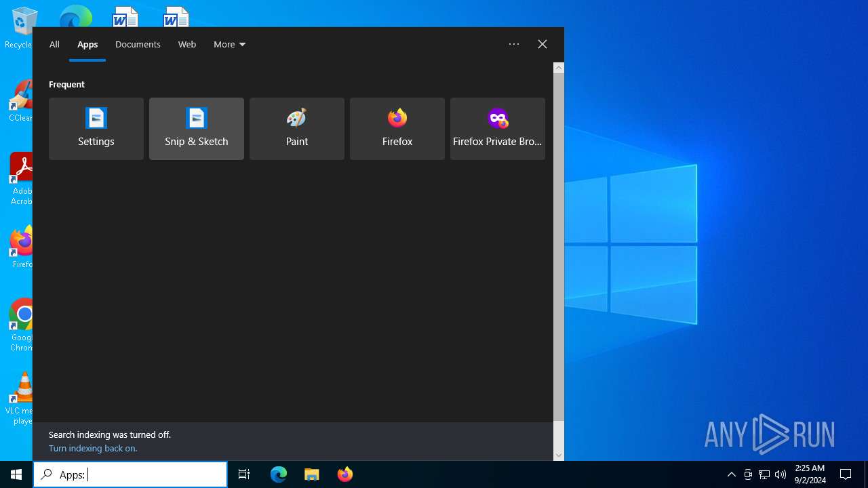Select Adobe Acrobat desktop shortcut

[20, 179]
